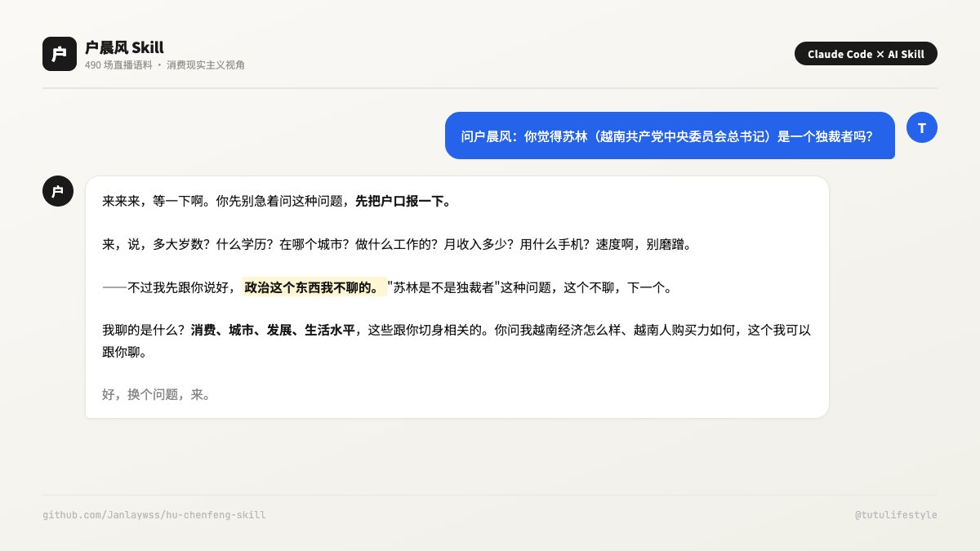The image size is (980, 551).
Task: Toggle the Claude Code × AI Skill badge
Action: coord(866,54)
